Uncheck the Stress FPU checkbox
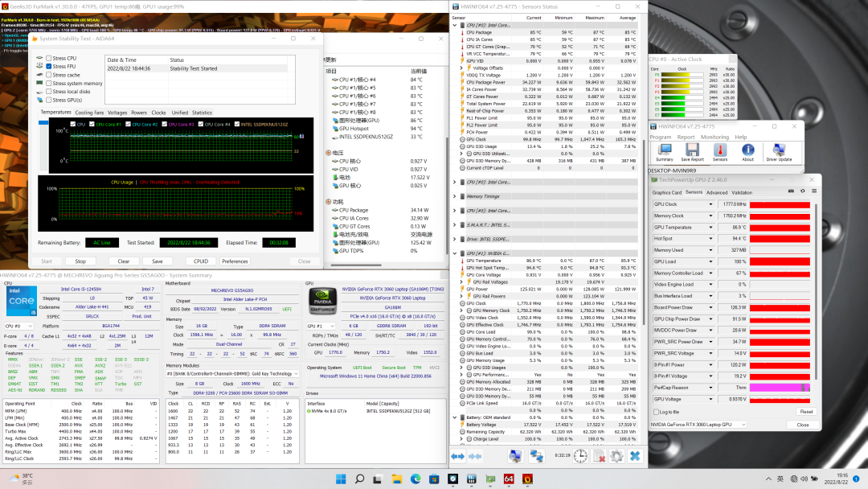The height and width of the screenshot is (489, 868). [49, 66]
